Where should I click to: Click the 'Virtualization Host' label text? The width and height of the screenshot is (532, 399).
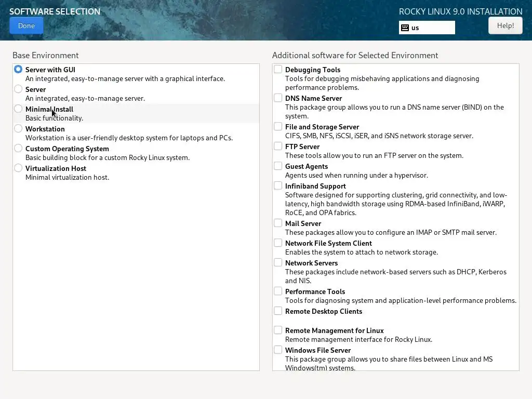(x=56, y=168)
